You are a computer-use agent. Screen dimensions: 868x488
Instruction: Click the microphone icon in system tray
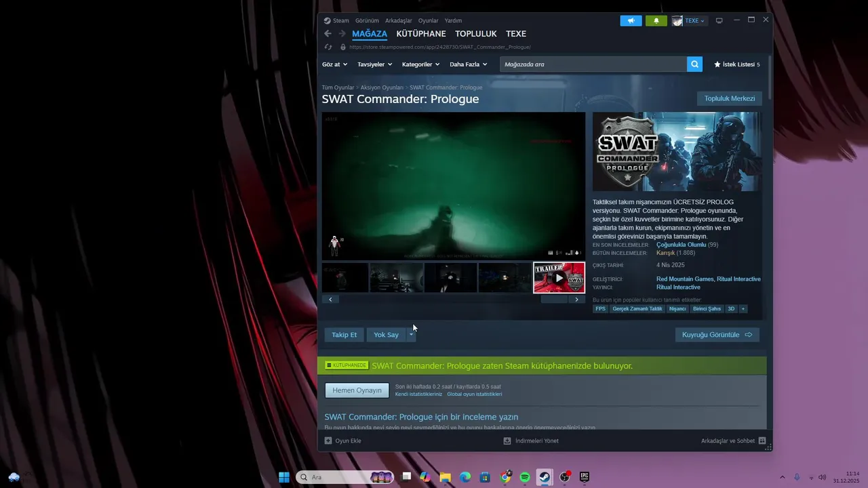tap(797, 477)
